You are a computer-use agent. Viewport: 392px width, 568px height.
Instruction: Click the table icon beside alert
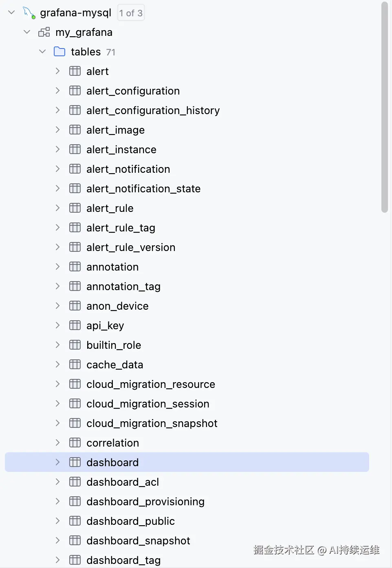pyautogui.click(x=75, y=71)
